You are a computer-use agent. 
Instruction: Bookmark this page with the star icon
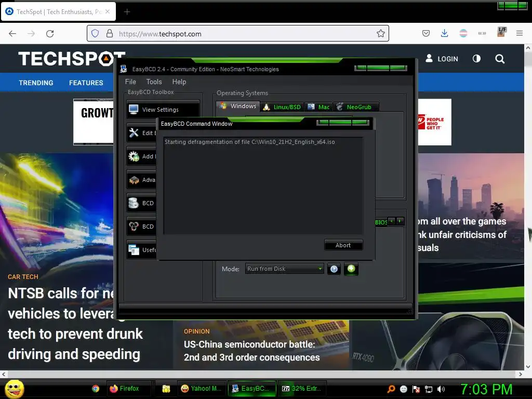381,34
